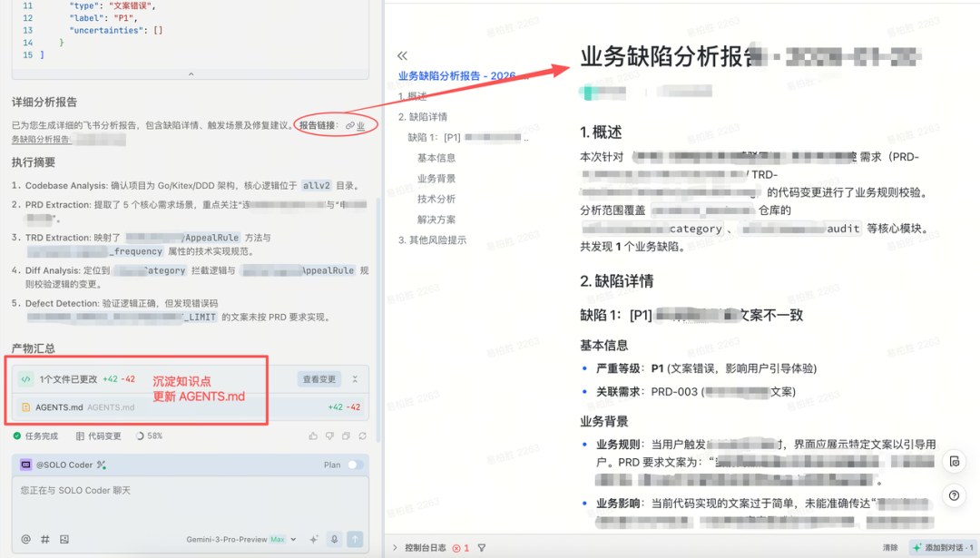
Task: Attach an image with the picture icon
Action: tap(64, 539)
